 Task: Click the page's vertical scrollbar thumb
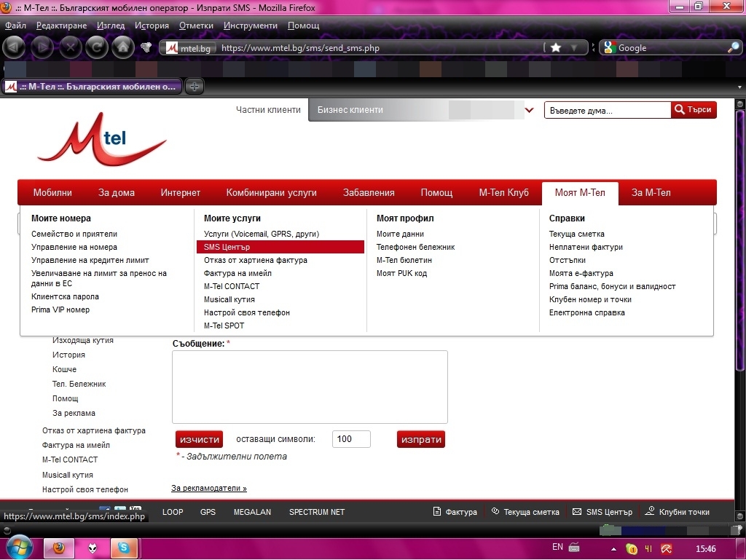(x=740, y=240)
